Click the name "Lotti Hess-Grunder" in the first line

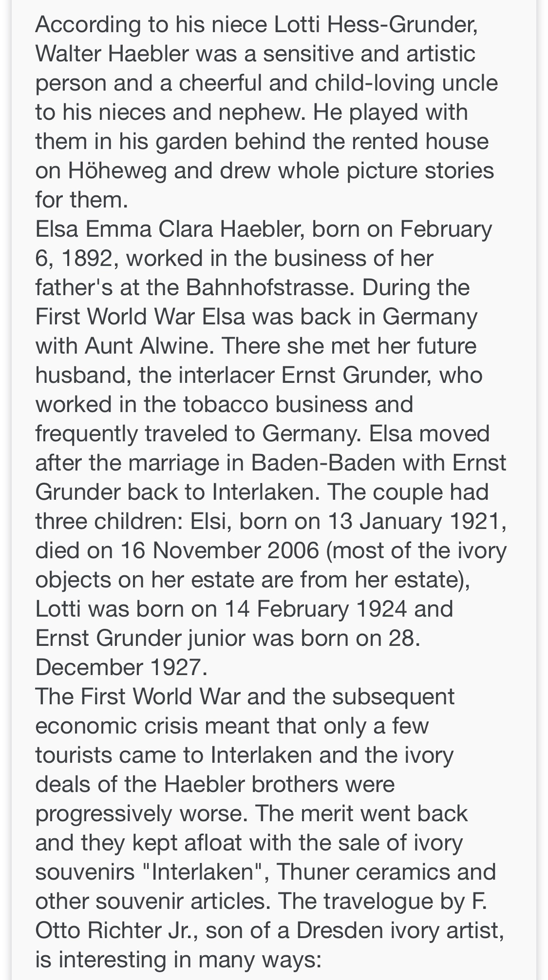(376, 24)
